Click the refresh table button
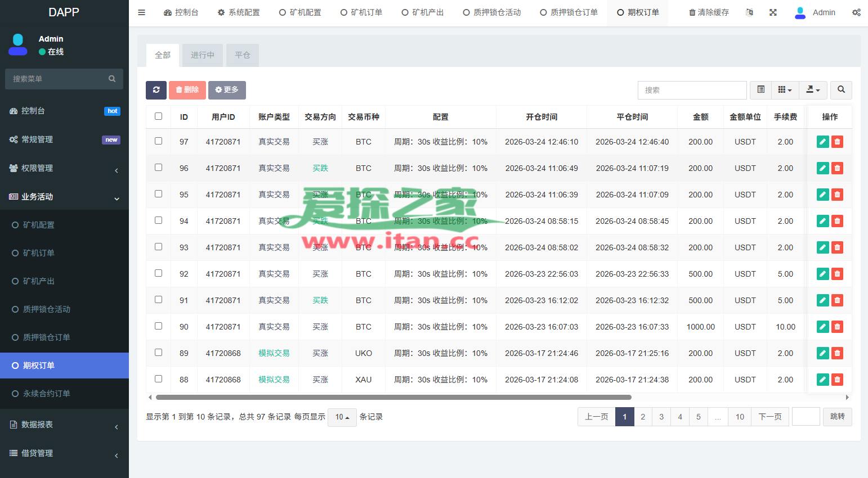 pos(156,90)
